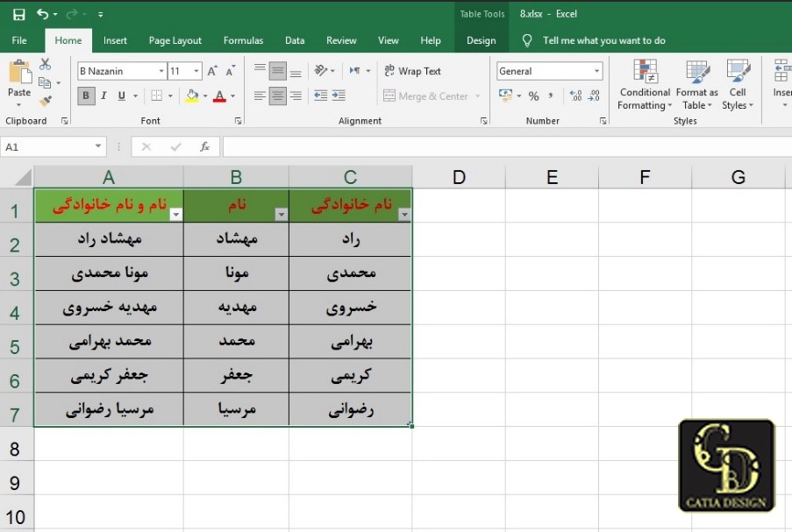Click the Accounting Number Format icon

[505, 95]
